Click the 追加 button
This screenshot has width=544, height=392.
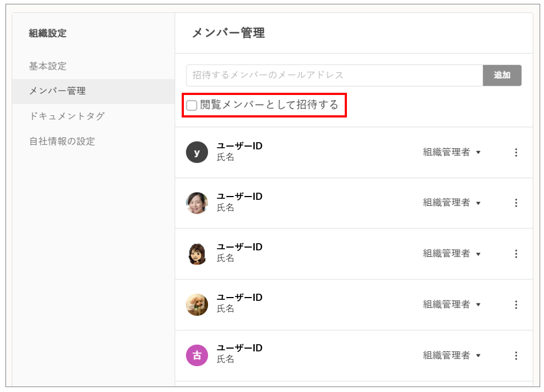pos(502,75)
